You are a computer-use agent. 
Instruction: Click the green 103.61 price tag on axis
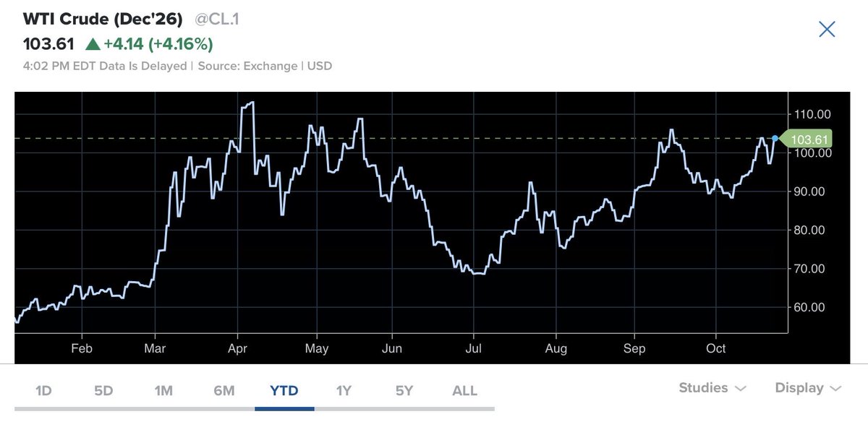point(808,139)
